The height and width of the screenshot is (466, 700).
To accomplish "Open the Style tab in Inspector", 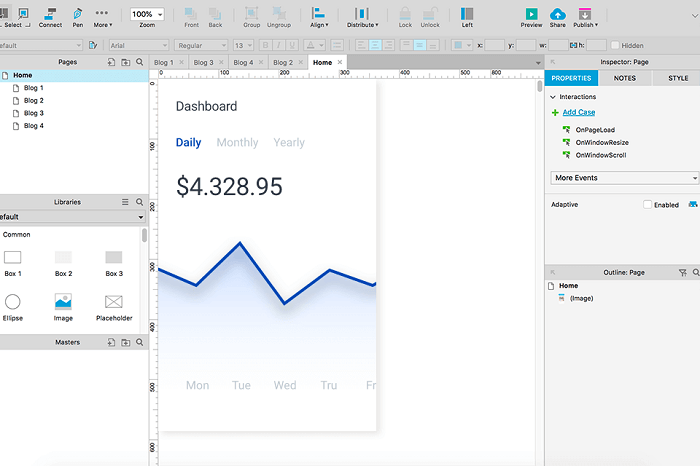I will [x=678, y=78].
